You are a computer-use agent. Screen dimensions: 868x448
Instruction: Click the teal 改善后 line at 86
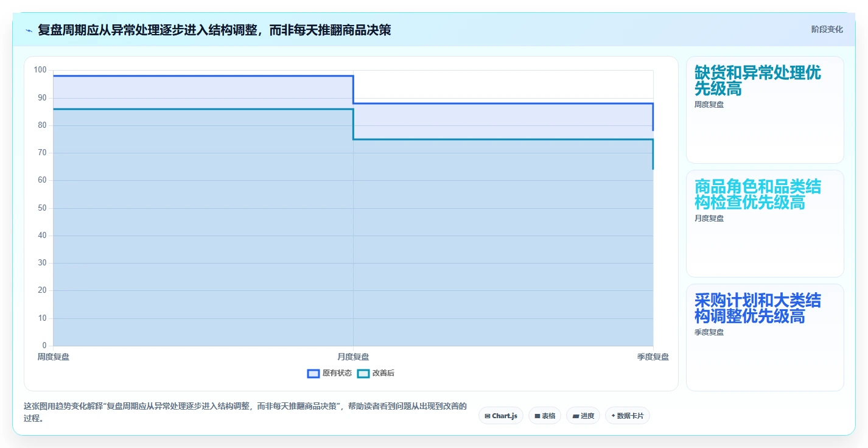[x=203, y=109]
